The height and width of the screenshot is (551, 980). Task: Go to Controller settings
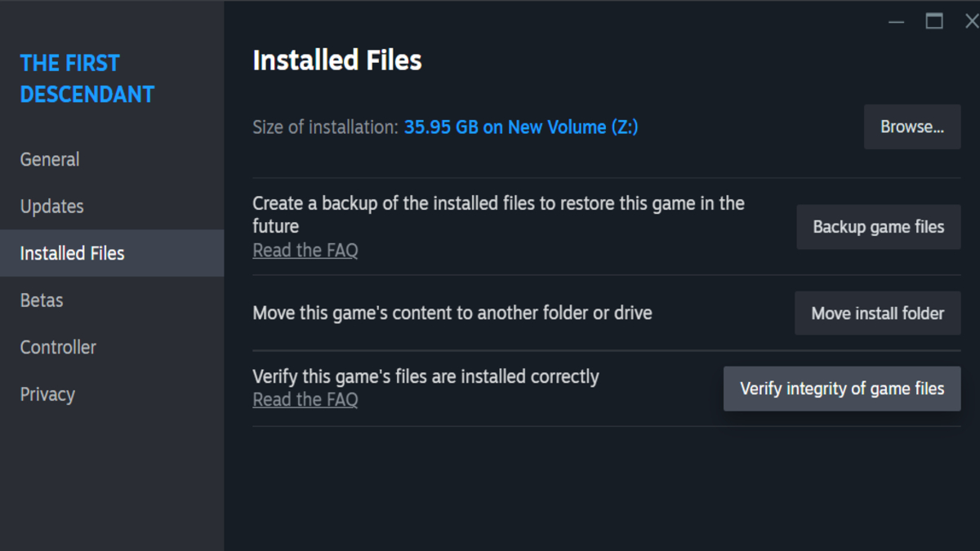(58, 347)
